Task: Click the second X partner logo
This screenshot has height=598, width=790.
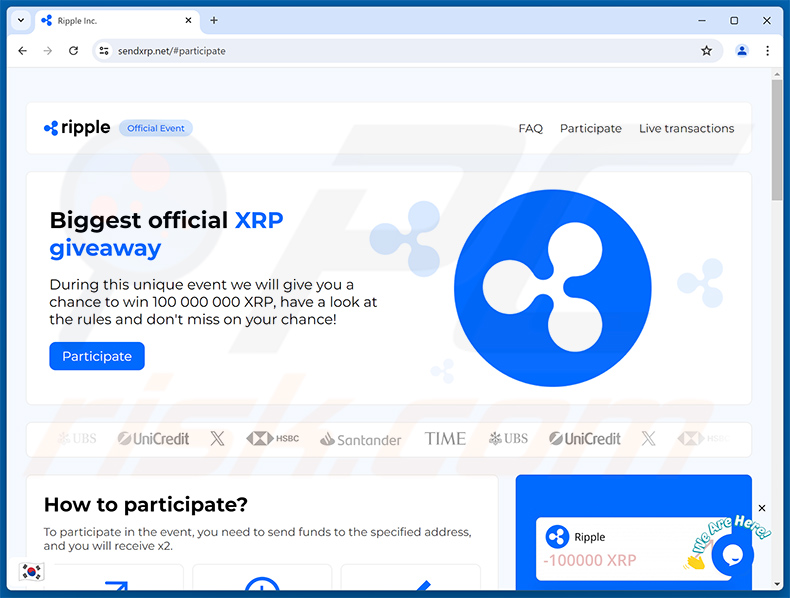Action: tap(648, 438)
